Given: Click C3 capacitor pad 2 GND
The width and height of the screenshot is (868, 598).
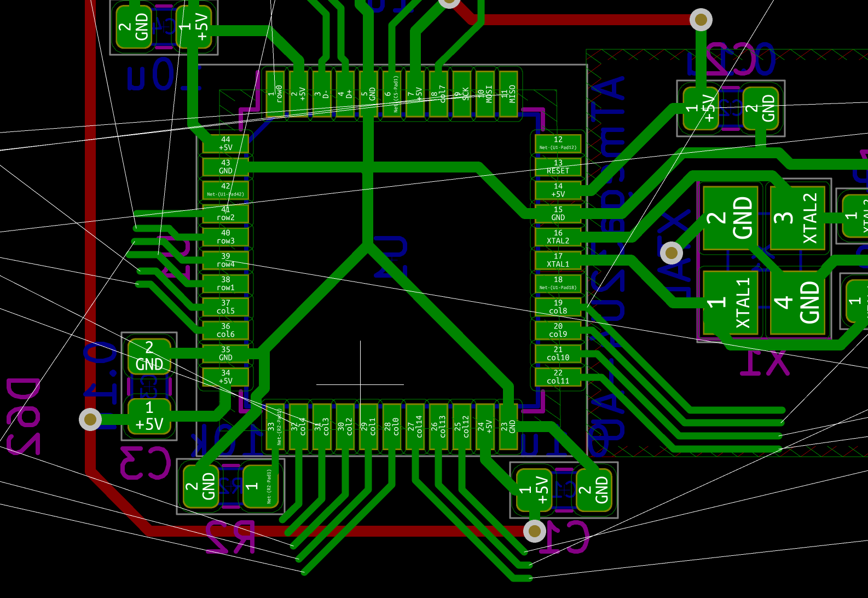Looking at the screenshot, I should [x=149, y=356].
